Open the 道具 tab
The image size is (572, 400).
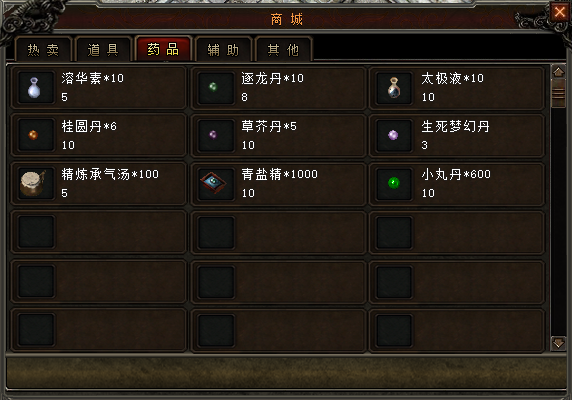point(103,50)
